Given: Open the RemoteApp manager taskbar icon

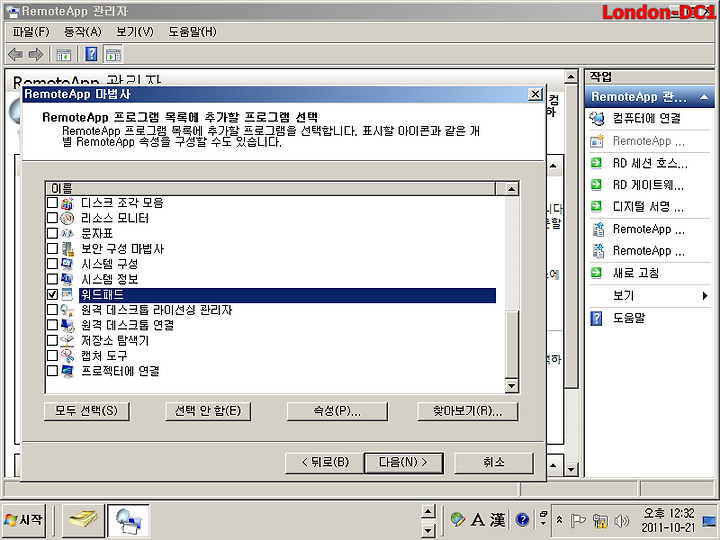Looking at the screenshot, I should (x=128, y=521).
